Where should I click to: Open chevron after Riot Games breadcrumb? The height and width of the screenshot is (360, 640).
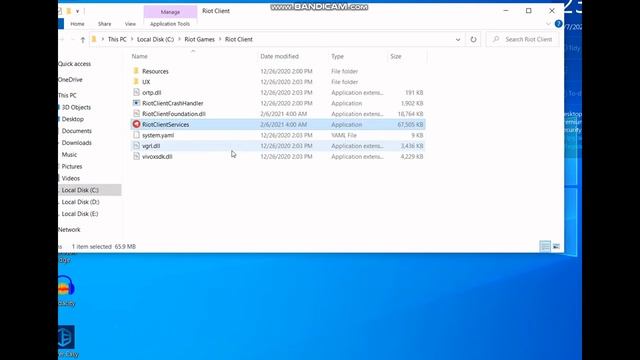pyautogui.click(x=220, y=39)
